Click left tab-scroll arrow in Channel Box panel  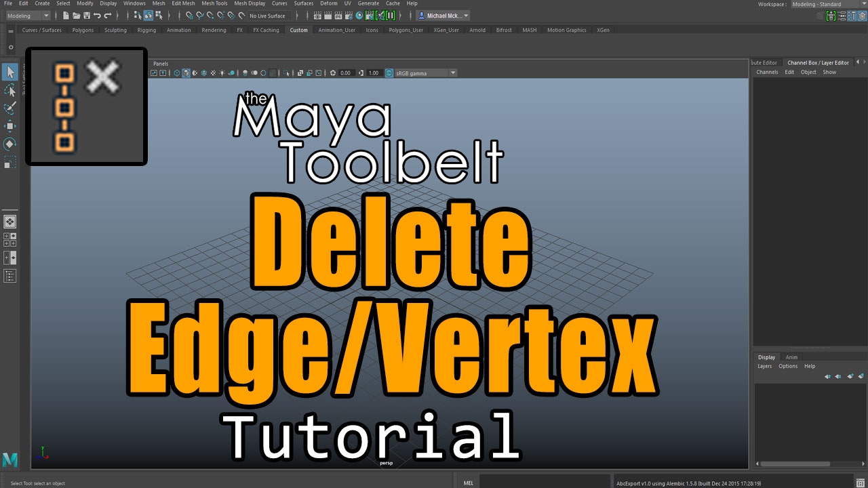[x=857, y=62]
